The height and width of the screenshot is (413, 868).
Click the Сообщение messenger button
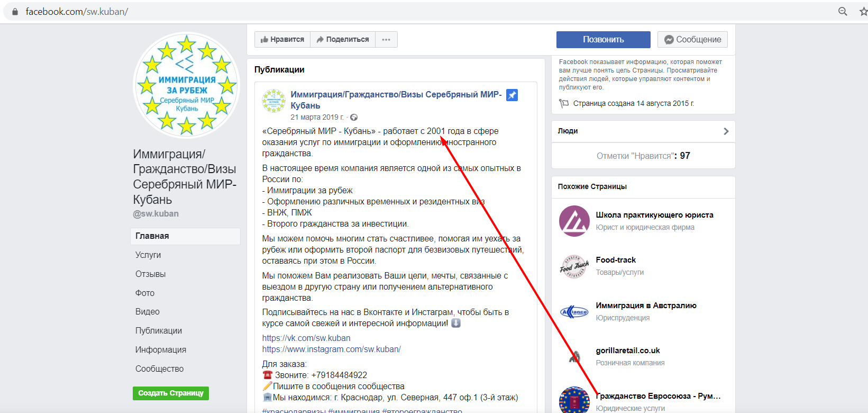click(x=693, y=39)
